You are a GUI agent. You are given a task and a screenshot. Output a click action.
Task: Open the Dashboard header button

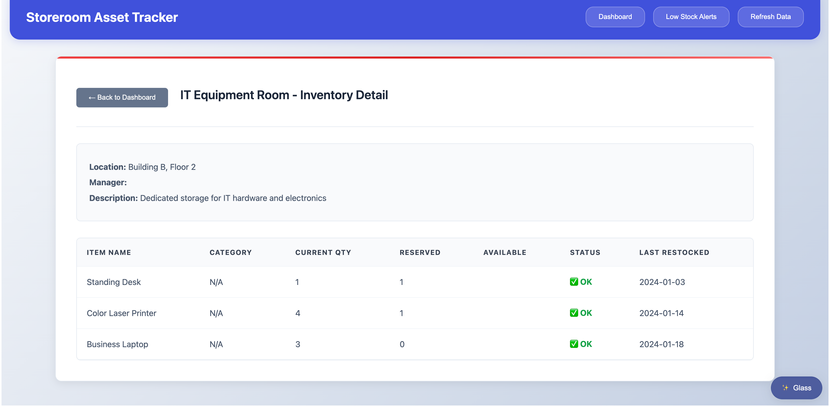615,17
